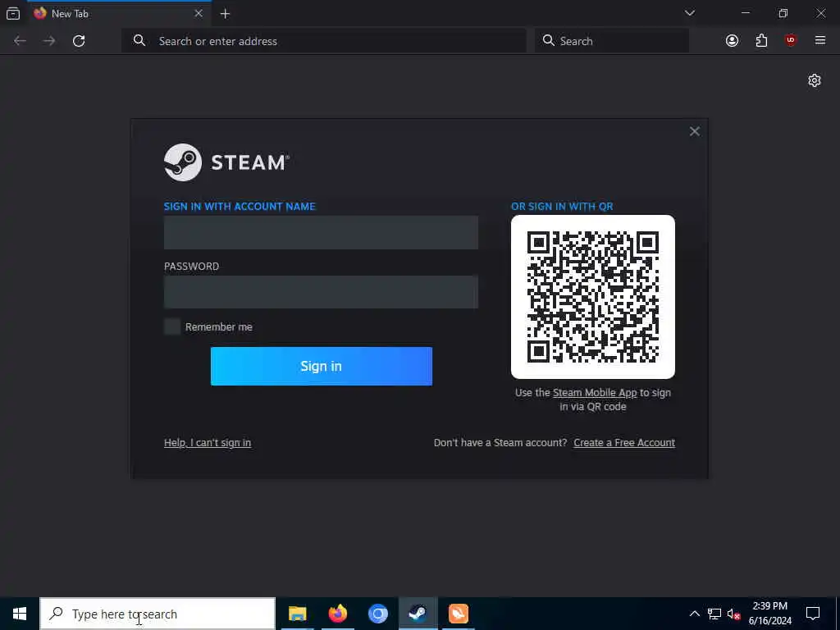The width and height of the screenshot is (840, 630).
Task: Close the Steam sign in dialog
Action: click(x=694, y=131)
